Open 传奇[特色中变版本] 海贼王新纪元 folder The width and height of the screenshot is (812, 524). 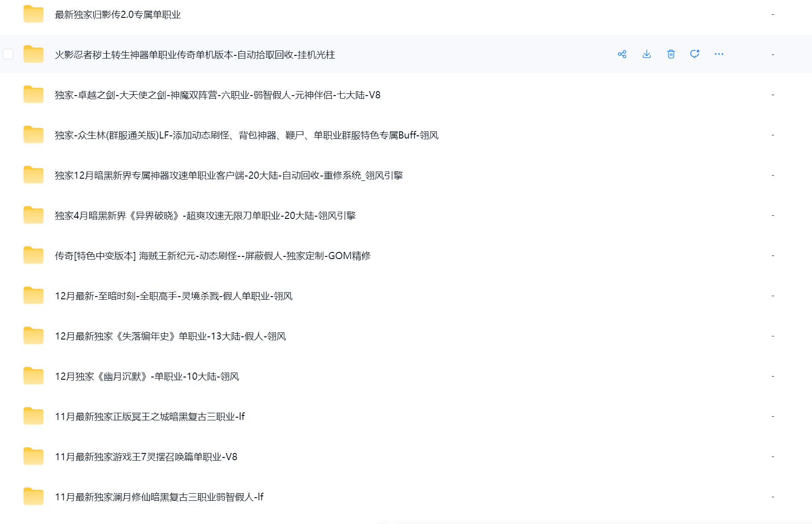pyautogui.click(x=213, y=256)
